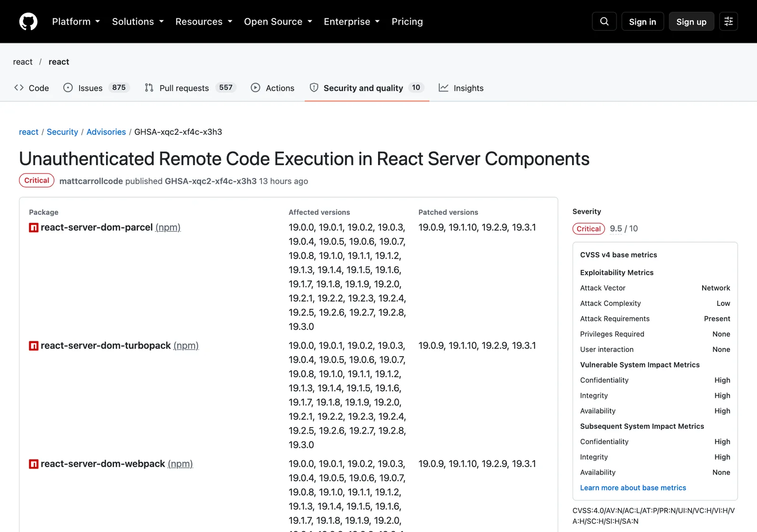Image resolution: width=757 pixels, height=532 pixels.
Task: Expand the Solutions menu
Action: point(138,22)
